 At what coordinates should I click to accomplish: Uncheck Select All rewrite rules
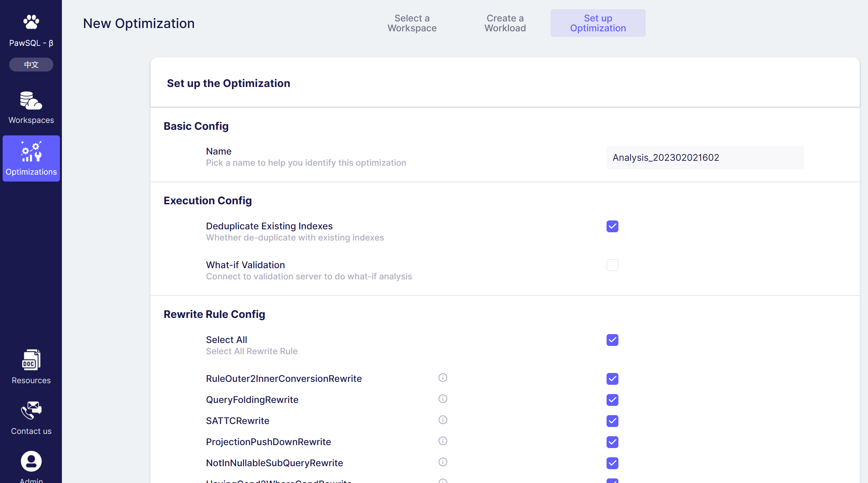coord(612,340)
